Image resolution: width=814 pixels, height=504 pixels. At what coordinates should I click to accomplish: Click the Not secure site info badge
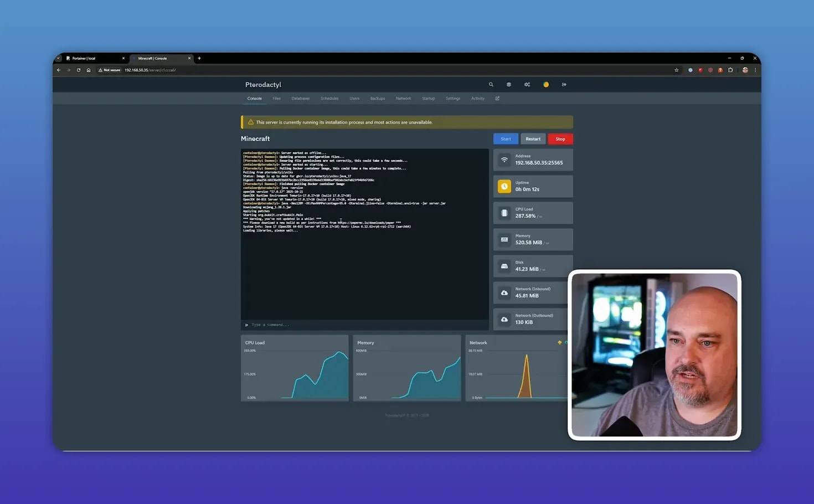[109, 70]
